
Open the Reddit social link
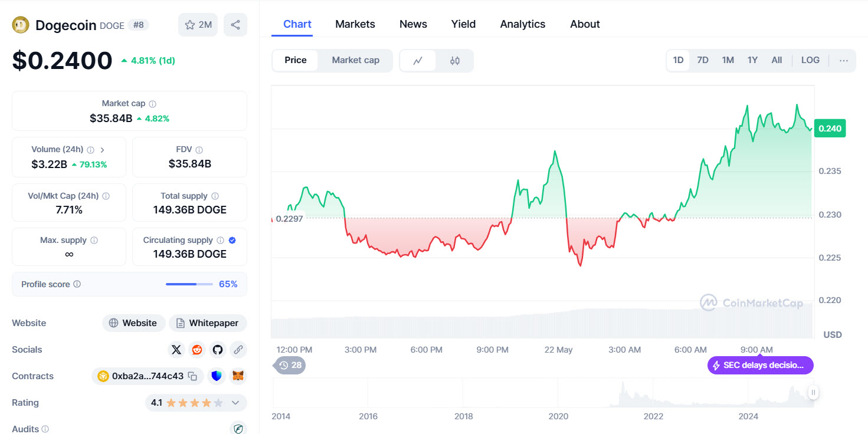pyautogui.click(x=197, y=350)
